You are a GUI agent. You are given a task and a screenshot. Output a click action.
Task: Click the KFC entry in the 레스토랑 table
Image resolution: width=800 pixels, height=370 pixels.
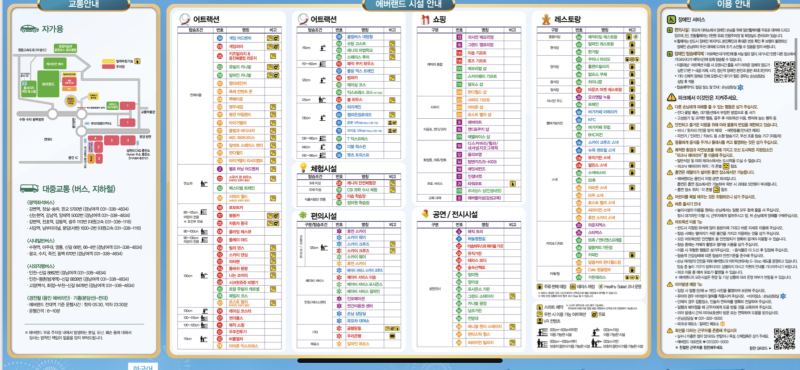(x=592, y=119)
